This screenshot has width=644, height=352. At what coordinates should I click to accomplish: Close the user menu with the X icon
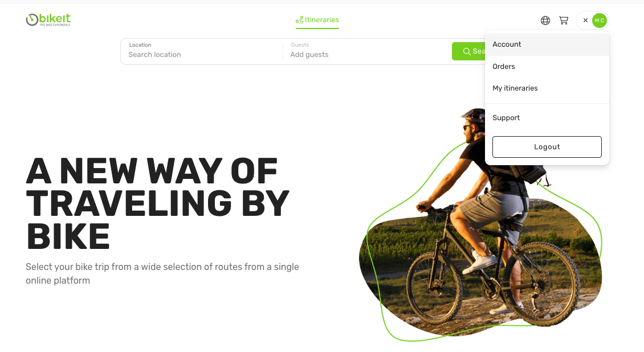(585, 20)
